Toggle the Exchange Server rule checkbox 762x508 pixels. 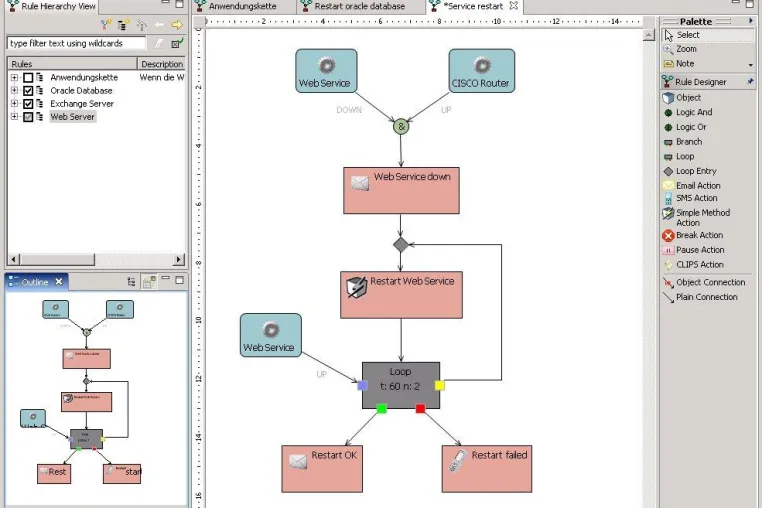[28, 104]
